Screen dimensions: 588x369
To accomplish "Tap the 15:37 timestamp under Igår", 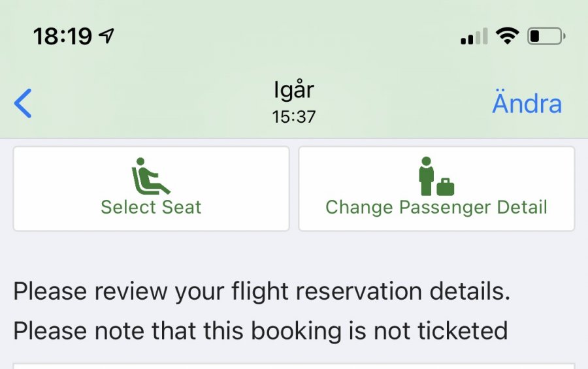I will click(x=294, y=117).
